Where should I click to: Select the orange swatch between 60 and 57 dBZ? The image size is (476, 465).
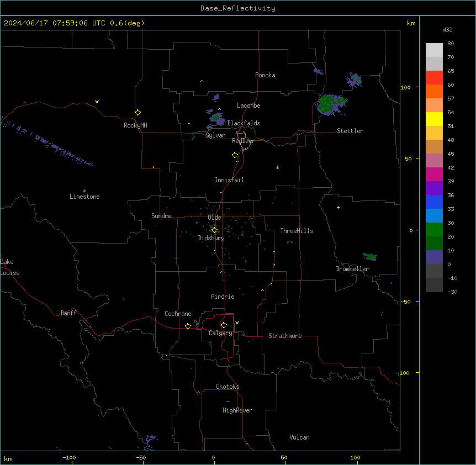click(434, 91)
